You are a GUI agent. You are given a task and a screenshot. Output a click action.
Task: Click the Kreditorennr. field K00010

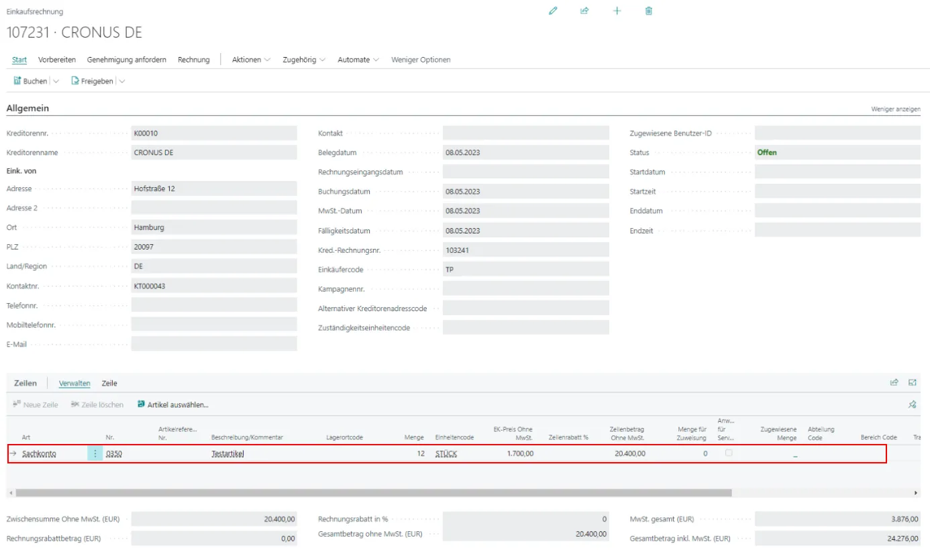pyautogui.click(x=214, y=133)
